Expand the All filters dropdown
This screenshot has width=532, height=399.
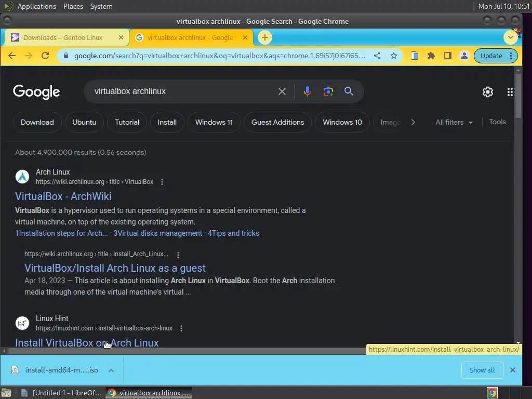[x=454, y=122]
